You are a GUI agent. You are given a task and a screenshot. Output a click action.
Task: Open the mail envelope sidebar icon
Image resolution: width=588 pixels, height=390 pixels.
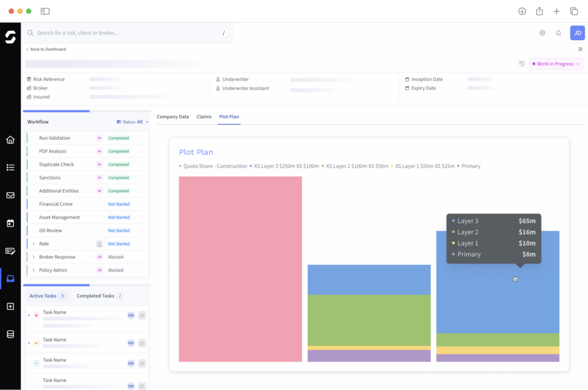(x=10, y=195)
